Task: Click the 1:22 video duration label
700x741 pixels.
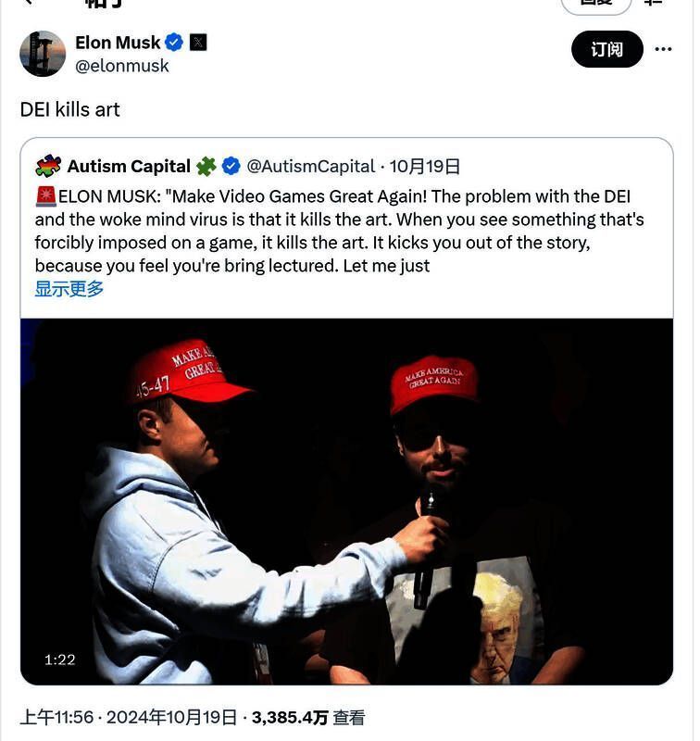Action: (x=60, y=659)
